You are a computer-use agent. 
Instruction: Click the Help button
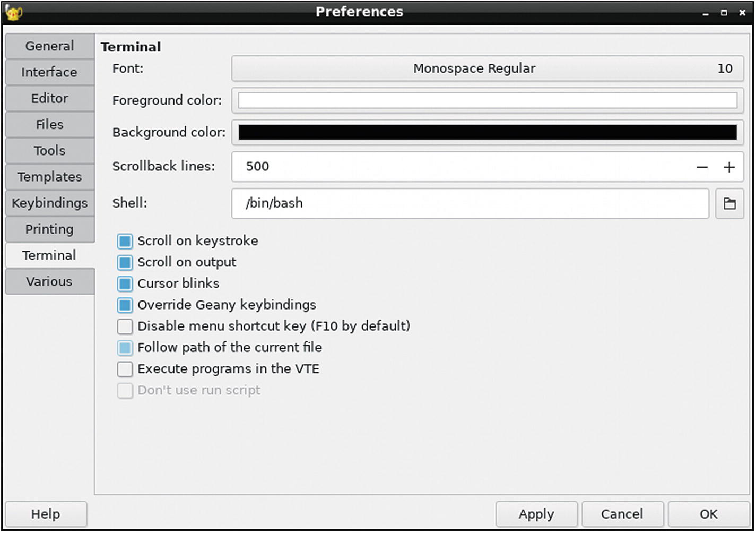(x=46, y=514)
